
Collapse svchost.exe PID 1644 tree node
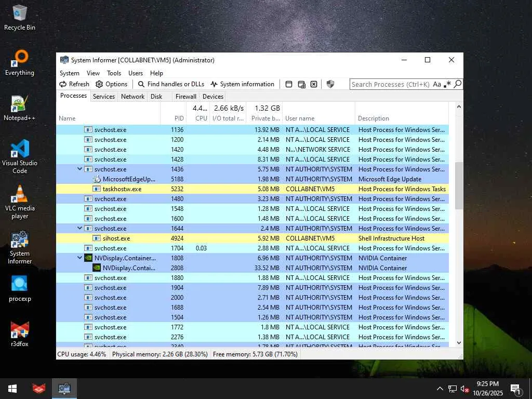(79, 229)
